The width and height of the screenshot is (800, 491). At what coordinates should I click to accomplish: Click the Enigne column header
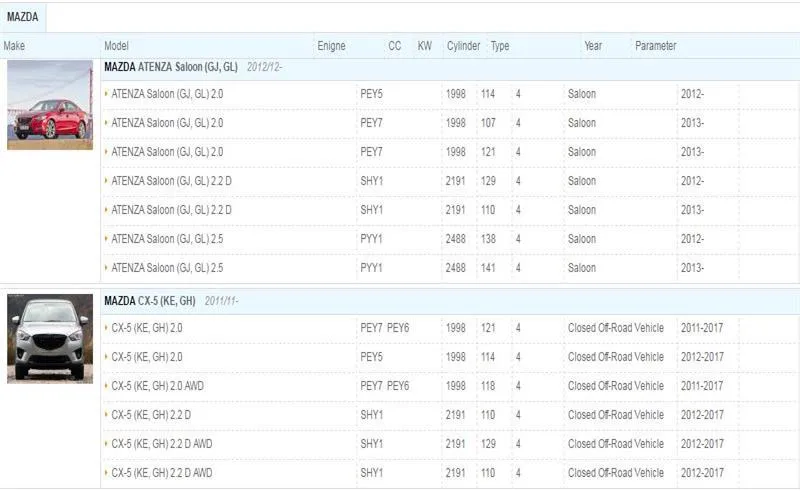click(331, 46)
